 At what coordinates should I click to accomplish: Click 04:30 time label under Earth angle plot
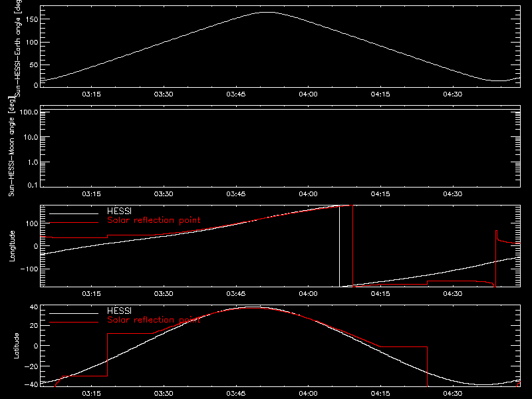tap(453, 94)
